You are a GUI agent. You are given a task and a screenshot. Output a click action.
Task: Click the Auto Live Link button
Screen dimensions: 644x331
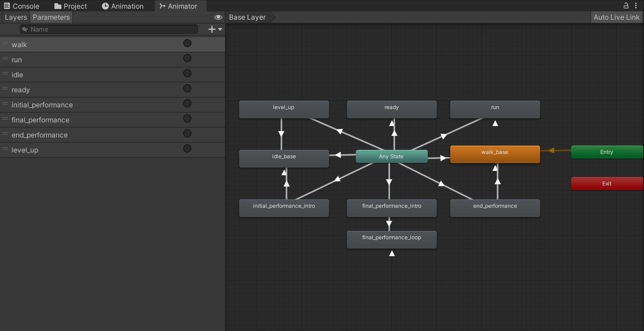click(616, 17)
